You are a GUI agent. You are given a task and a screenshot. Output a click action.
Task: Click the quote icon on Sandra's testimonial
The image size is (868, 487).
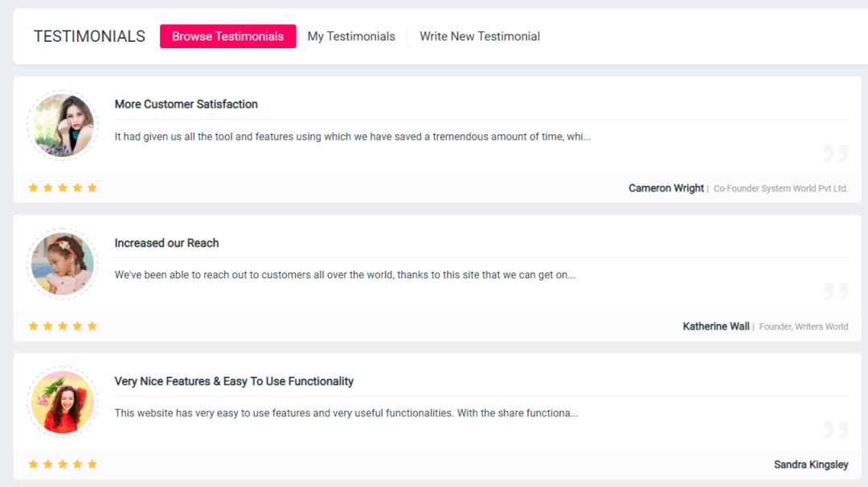[x=836, y=429]
